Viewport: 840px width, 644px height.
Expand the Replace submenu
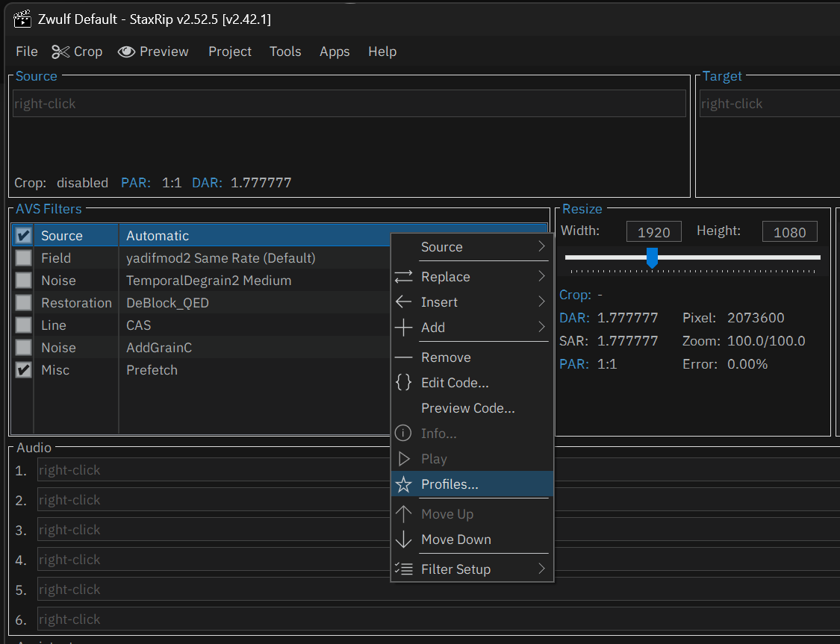472,277
